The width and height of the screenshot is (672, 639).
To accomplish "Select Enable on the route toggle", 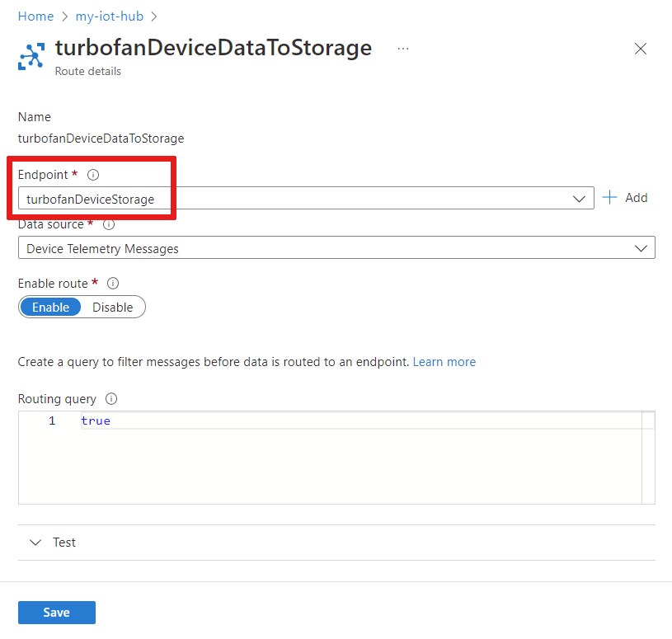I will pyautogui.click(x=50, y=307).
